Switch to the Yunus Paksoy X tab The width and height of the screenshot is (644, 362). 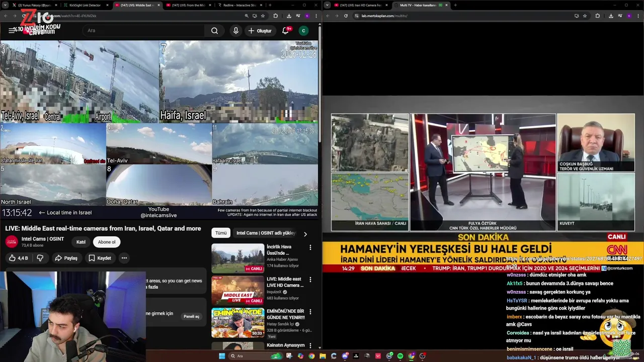(35, 5)
